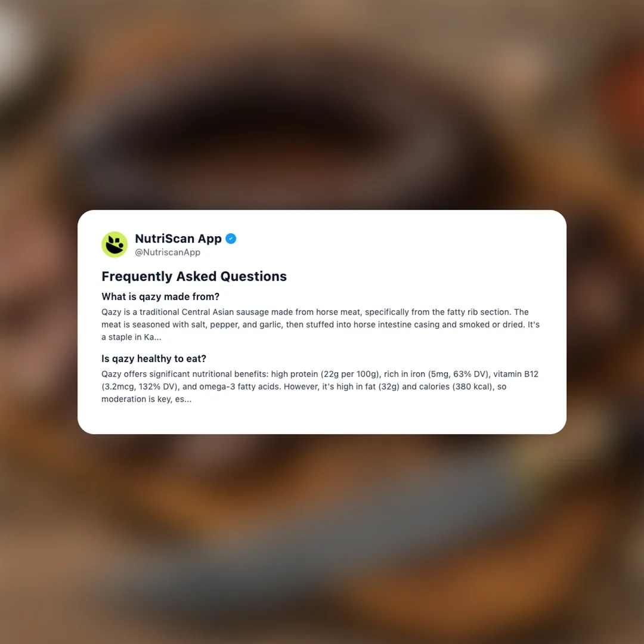Click the blurred background above the card
644x644 pixels.
(x=322, y=103)
